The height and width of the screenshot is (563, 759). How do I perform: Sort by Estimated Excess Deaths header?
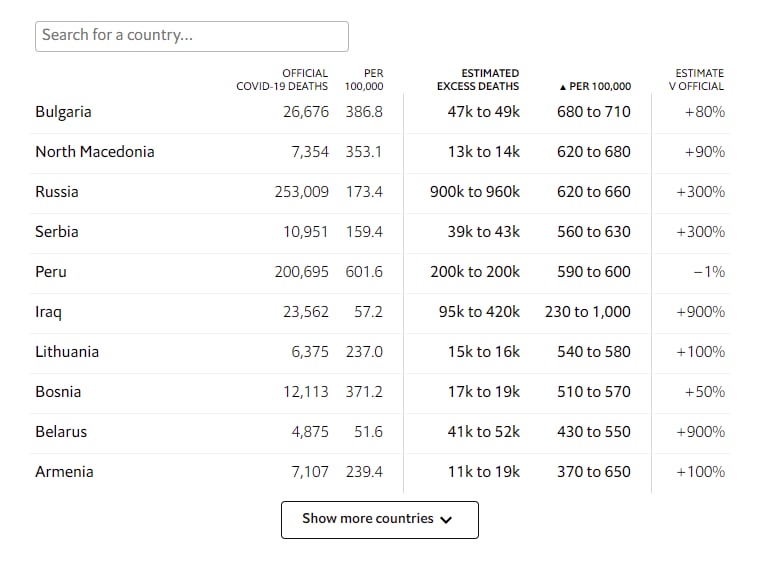[x=478, y=80]
